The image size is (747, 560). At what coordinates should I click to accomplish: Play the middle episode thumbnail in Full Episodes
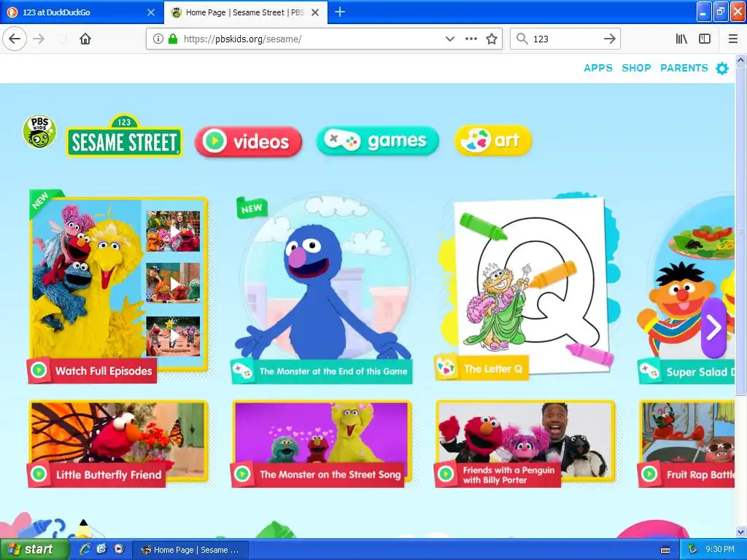[x=173, y=283]
